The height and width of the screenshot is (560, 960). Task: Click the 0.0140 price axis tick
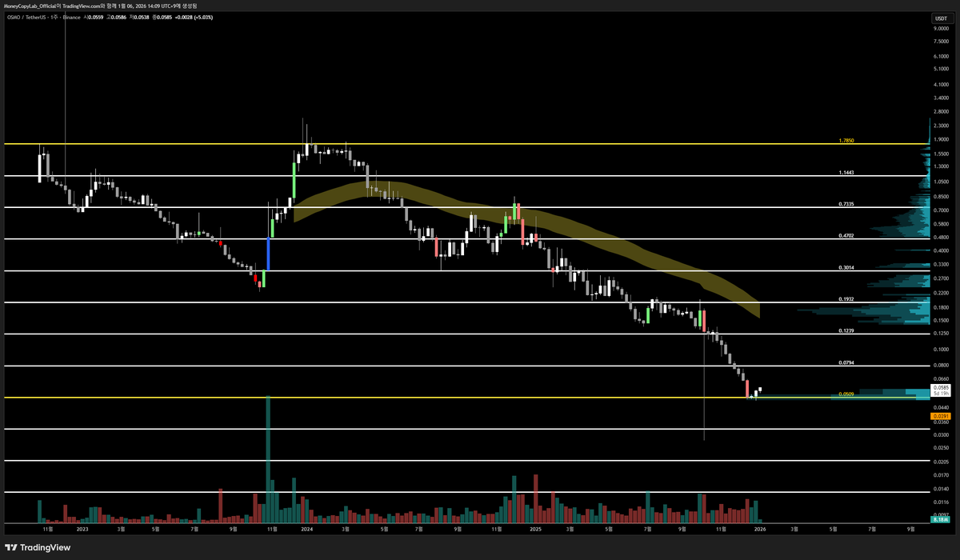coord(940,489)
